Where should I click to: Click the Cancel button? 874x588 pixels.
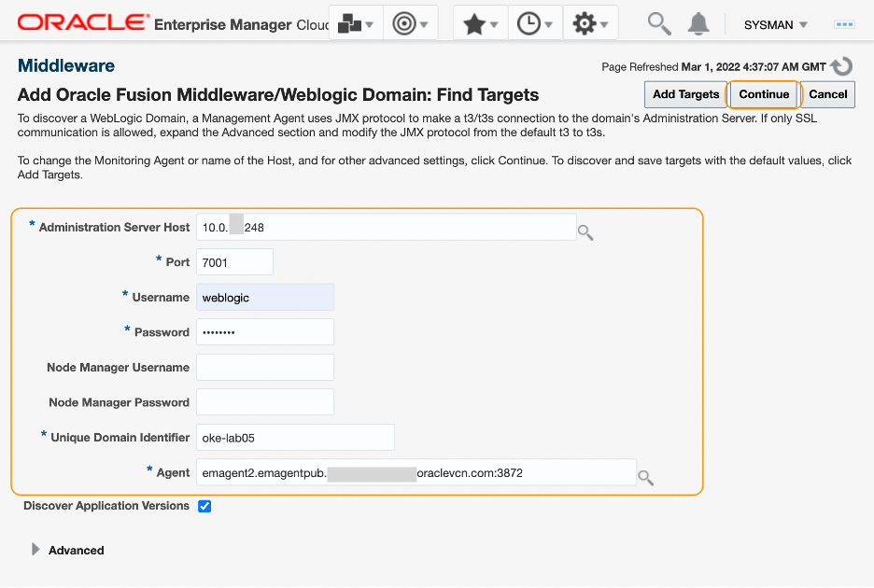827,94
